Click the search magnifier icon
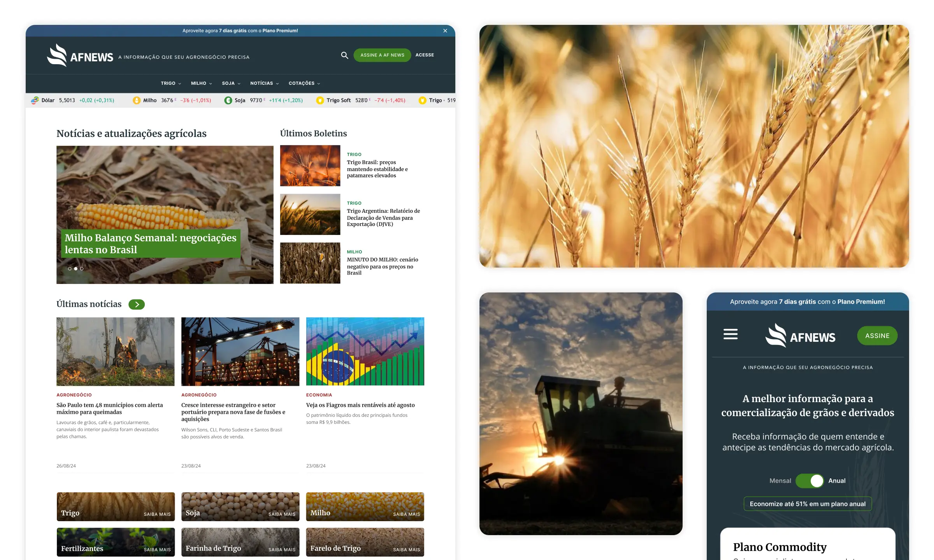This screenshot has height=560, width=934. [344, 55]
